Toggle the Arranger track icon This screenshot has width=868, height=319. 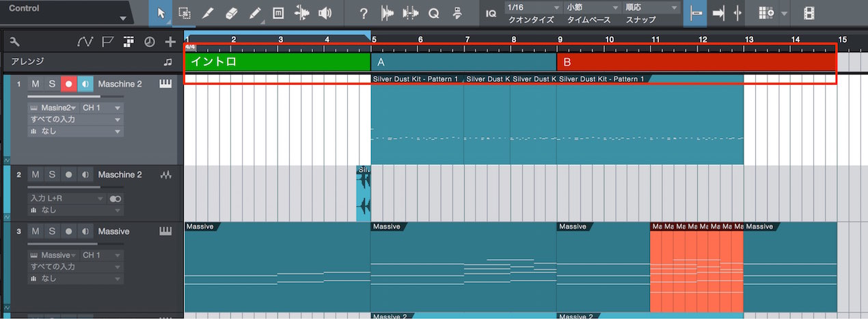(x=128, y=42)
